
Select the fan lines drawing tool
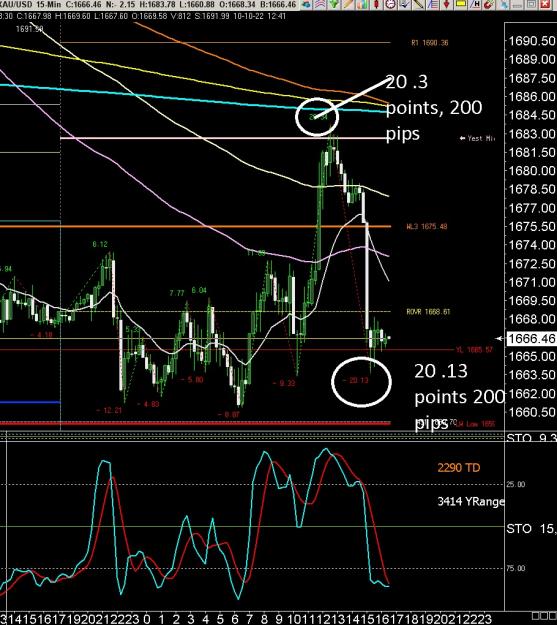(x=433, y=4)
